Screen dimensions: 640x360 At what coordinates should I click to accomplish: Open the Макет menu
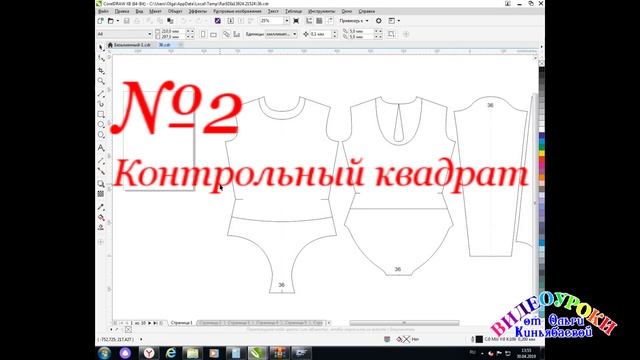pos(155,11)
